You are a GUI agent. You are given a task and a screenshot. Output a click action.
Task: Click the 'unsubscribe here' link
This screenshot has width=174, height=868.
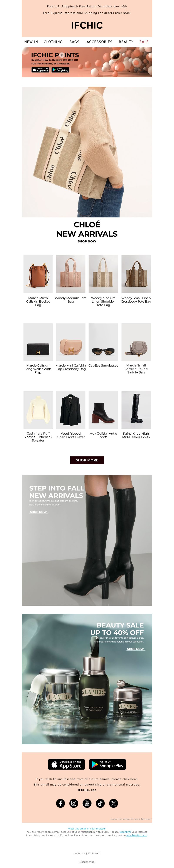137,835
